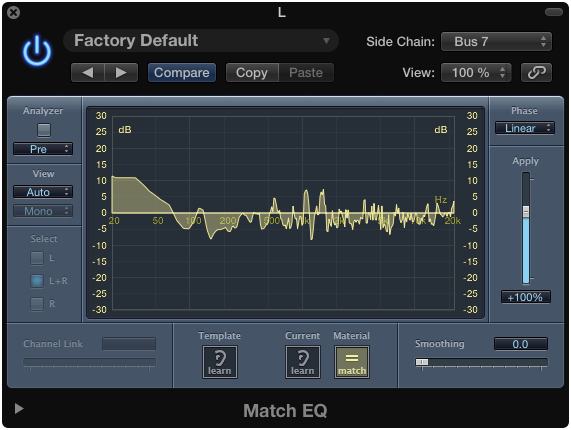
Task: Expand extended parameters with the bottom triangle
Action: pos(19,409)
